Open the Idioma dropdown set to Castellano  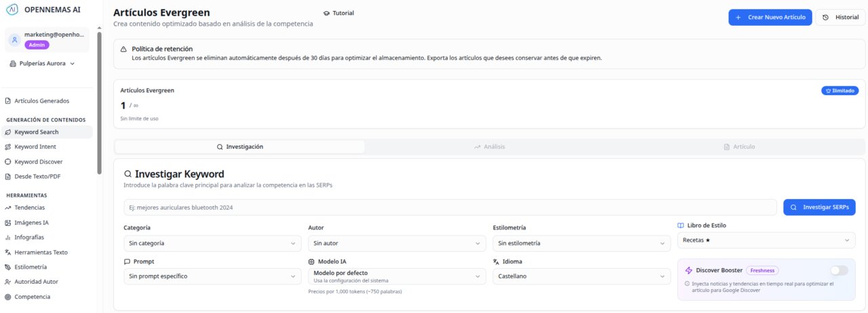tap(582, 276)
